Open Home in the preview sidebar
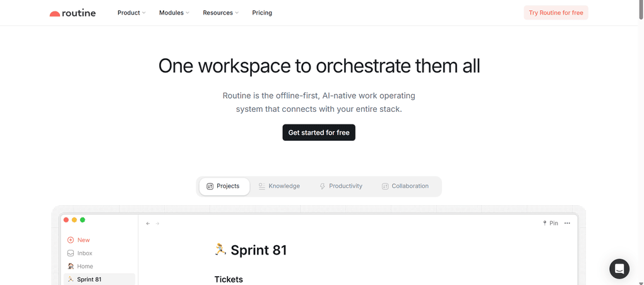 [81, 266]
